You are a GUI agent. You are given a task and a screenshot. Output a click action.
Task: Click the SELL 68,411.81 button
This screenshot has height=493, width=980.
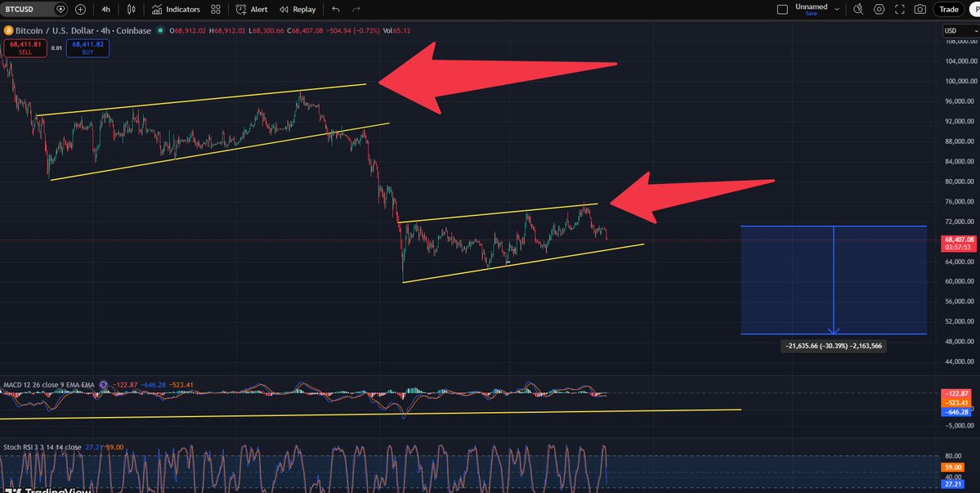coord(25,48)
